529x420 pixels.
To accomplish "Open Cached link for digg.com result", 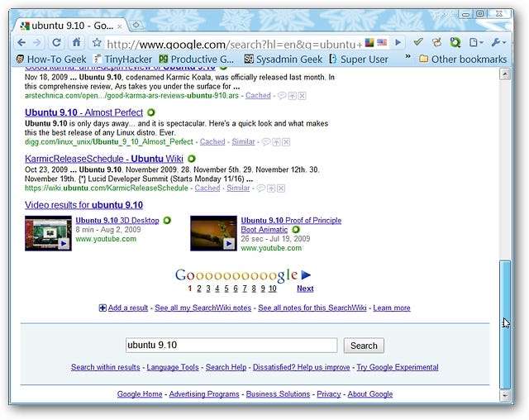I will (212, 142).
